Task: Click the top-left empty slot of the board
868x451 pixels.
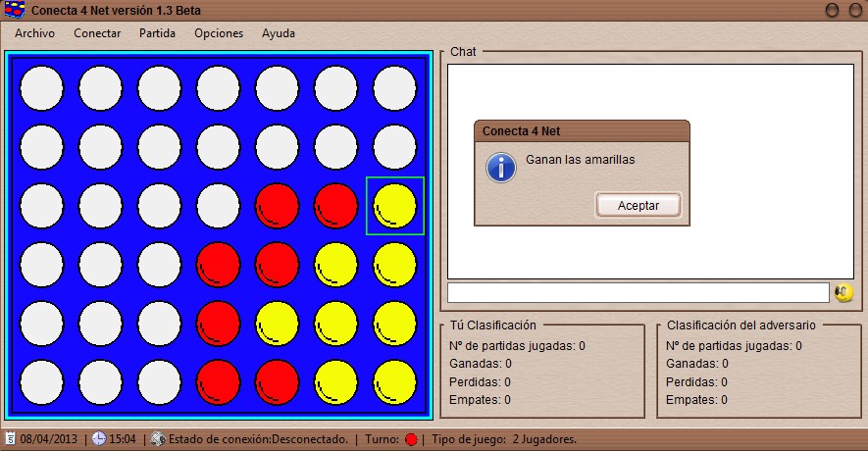Action: click(x=42, y=88)
